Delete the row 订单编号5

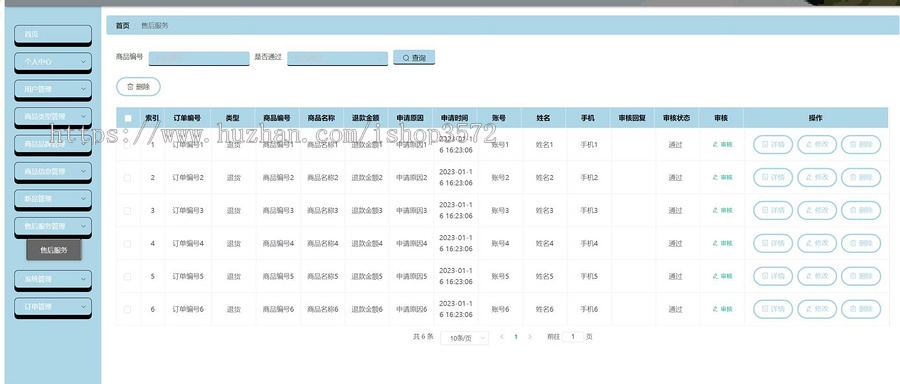coord(861,276)
